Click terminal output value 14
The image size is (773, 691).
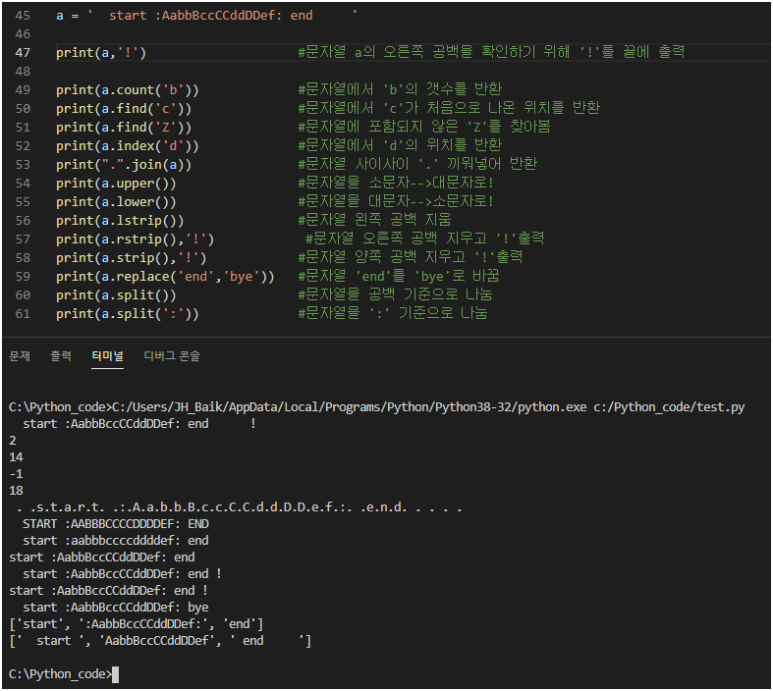(16, 457)
